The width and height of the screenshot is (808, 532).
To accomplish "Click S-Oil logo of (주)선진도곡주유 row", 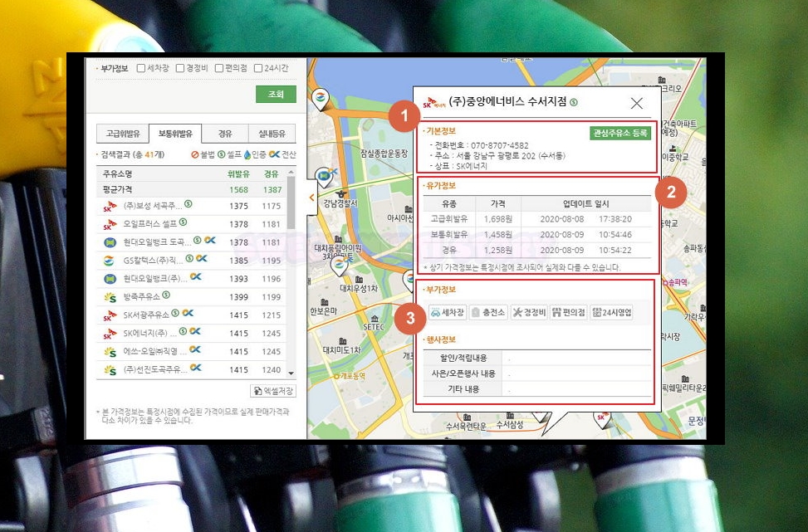I will tap(110, 370).
